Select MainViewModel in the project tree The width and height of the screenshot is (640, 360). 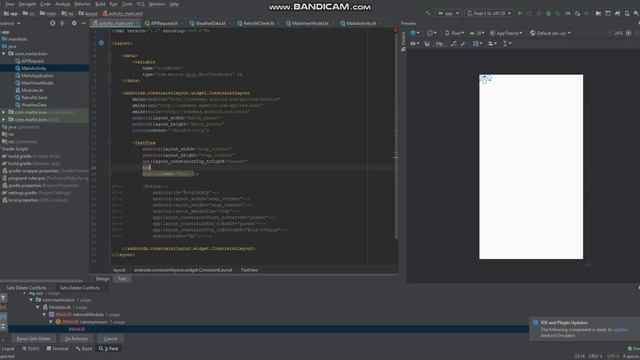pos(37,83)
